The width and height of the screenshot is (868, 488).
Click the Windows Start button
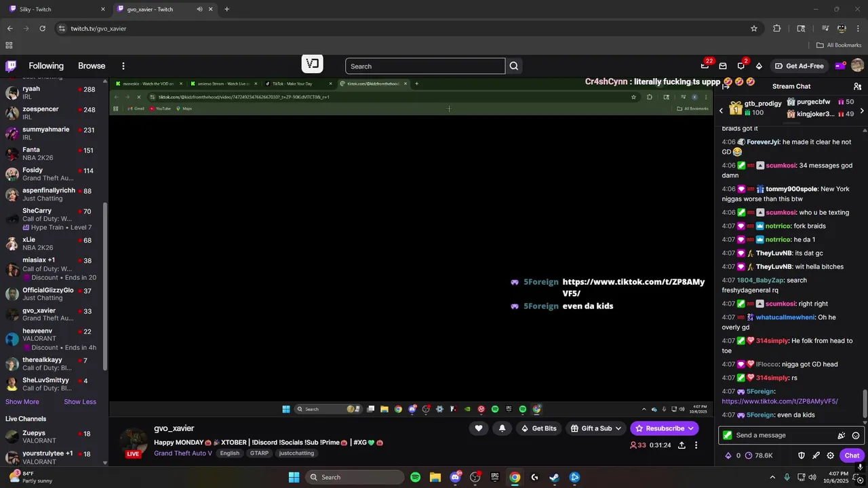[x=294, y=477]
